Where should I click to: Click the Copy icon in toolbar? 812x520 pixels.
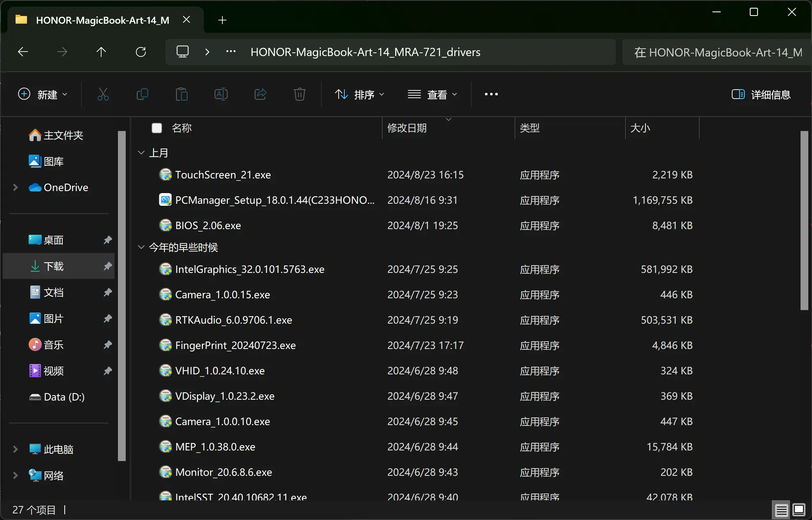coord(142,95)
